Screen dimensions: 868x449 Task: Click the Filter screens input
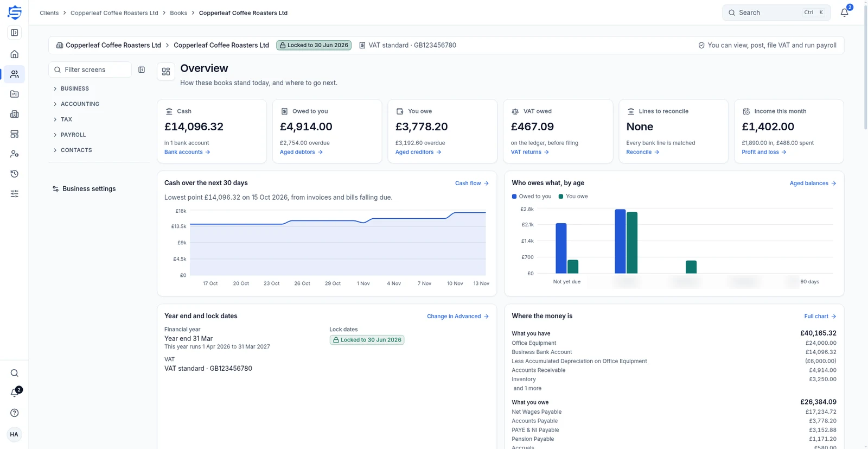point(90,69)
